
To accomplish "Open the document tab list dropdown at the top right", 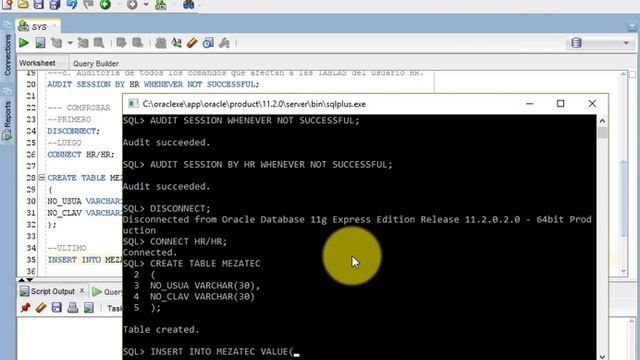I will (x=631, y=27).
